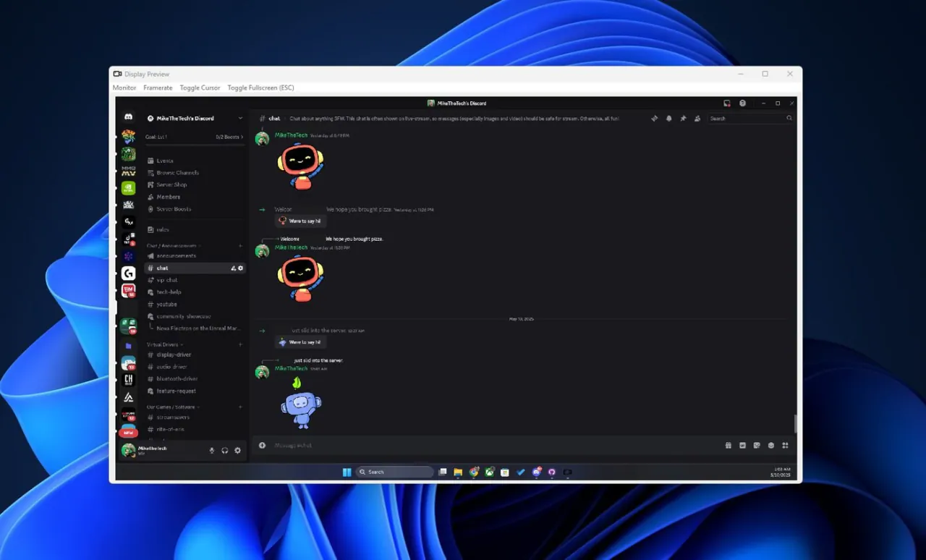Open the emoji picker icon
This screenshot has width=926, height=560.
(771, 446)
